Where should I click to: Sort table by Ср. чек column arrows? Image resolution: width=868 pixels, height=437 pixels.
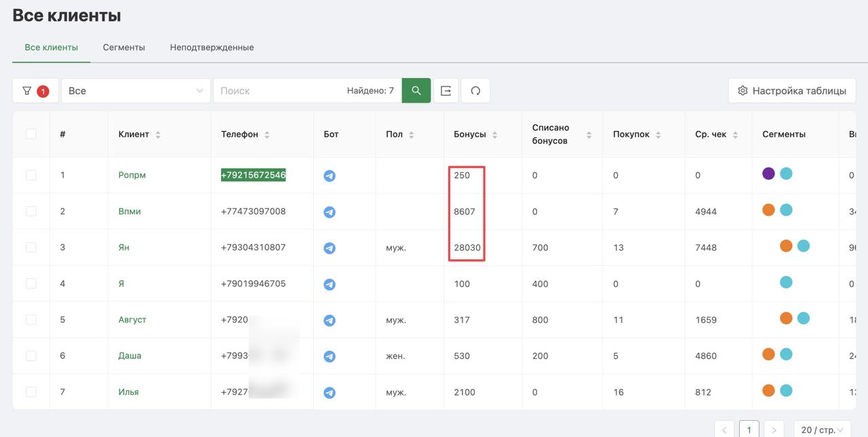click(736, 134)
